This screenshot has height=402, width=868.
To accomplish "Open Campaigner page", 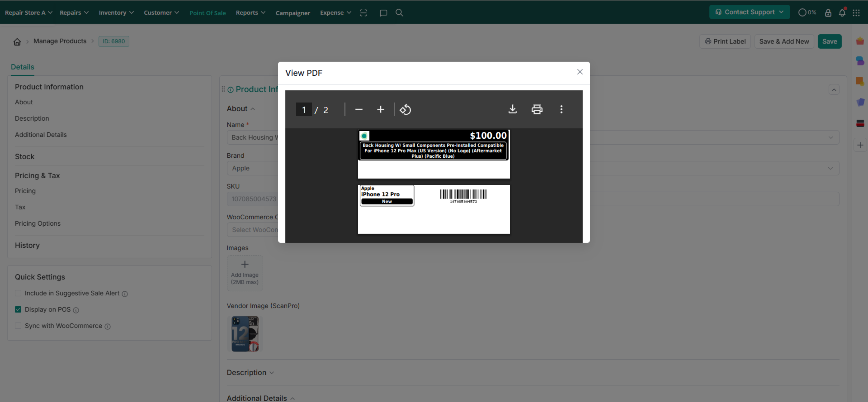I will tap(292, 13).
